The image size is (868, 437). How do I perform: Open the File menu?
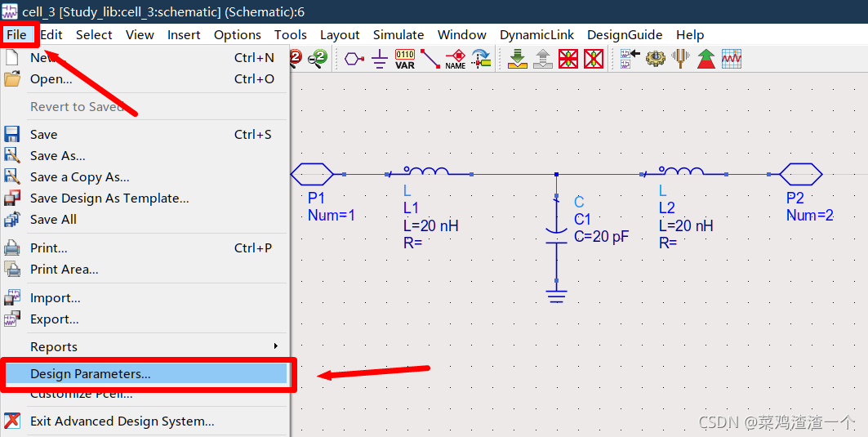(16, 35)
